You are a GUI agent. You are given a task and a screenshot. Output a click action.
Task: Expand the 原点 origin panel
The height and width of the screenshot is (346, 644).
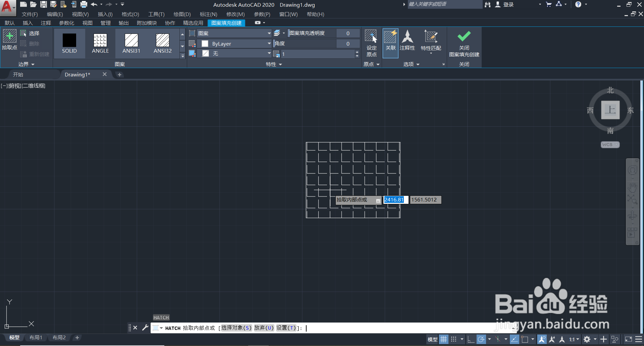tap(372, 64)
